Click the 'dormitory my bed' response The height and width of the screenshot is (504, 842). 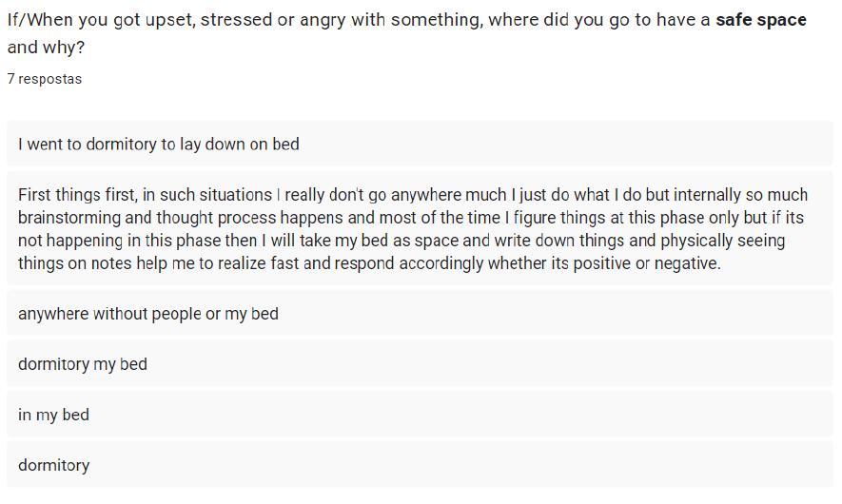click(420, 364)
